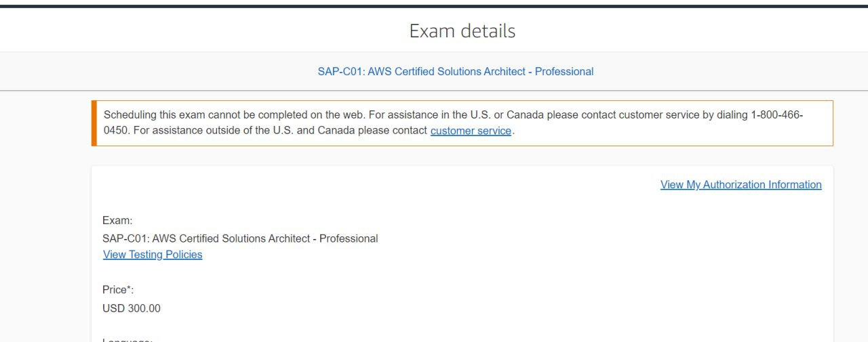Image resolution: width=868 pixels, height=342 pixels.
Task: Click the 1-800-466 phone number text
Action: pos(777,115)
